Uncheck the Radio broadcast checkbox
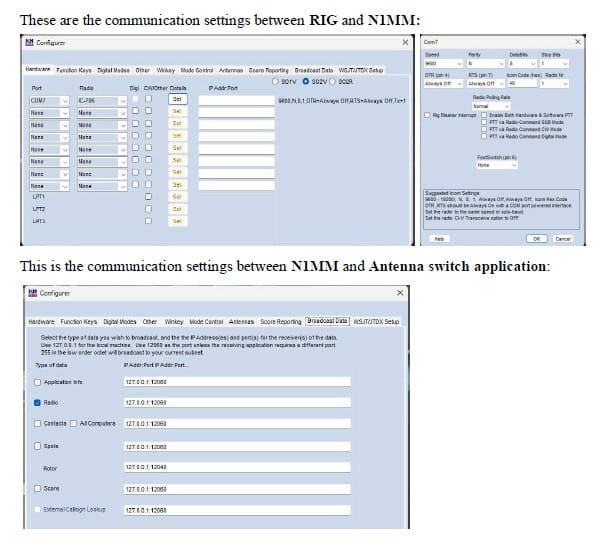 click(x=37, y=403)
